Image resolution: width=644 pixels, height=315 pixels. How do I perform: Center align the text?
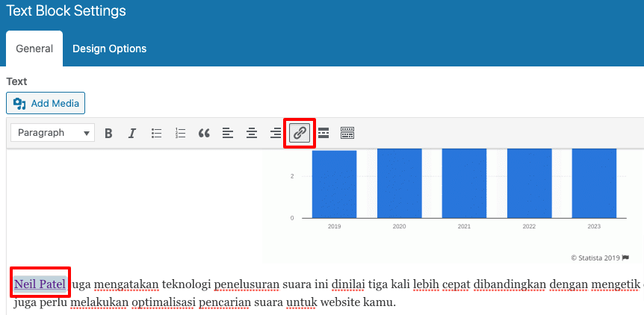[252, 134]
